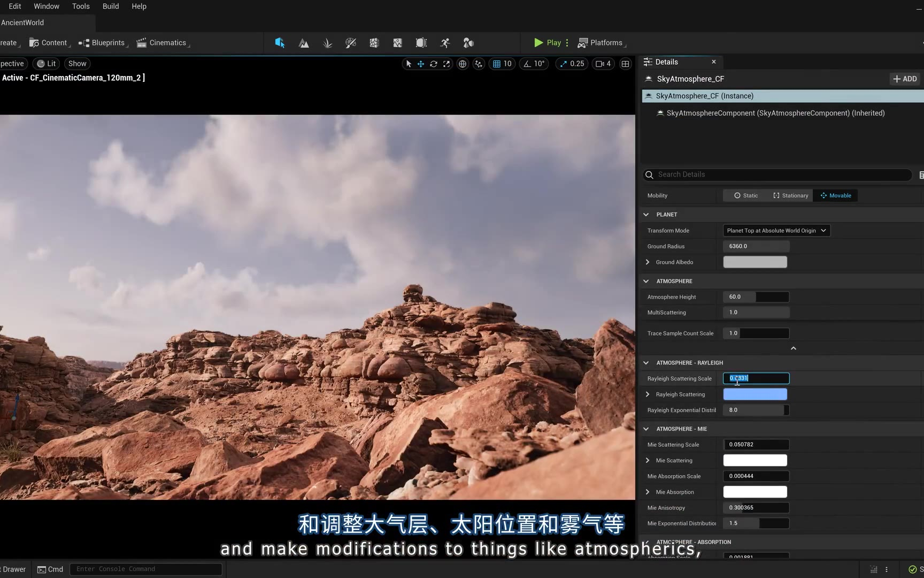This screenshot has height=578, width=924.
Task: Collapse the PLANET section
Action: 646,215
